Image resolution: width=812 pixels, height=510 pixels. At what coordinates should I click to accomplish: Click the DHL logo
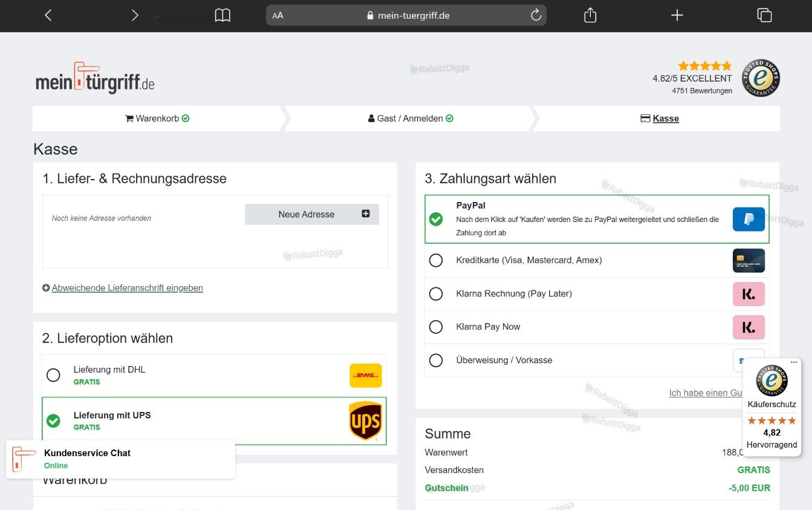pyautogui.click(x=366, y=375)
